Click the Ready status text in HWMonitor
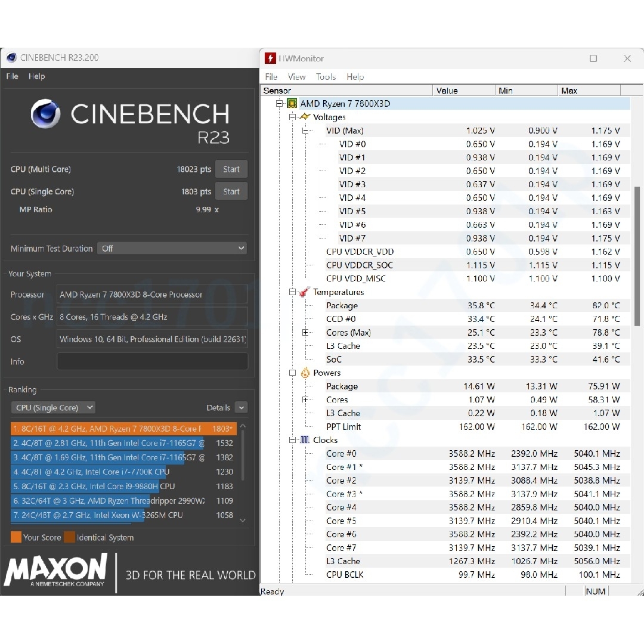The height and width of the screenshot is (644, 644). coord(273,592)
